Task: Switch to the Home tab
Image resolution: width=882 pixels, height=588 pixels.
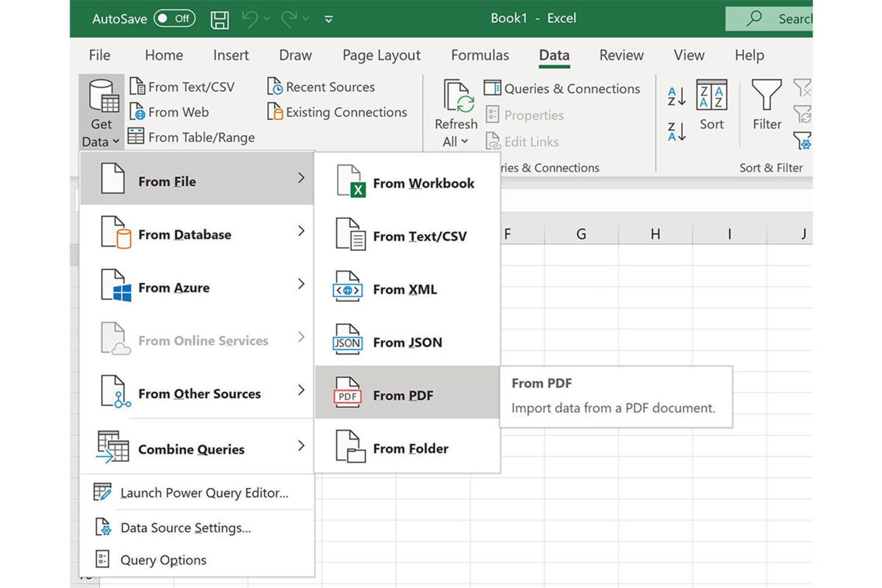Action: pyautogui.click(x=164, y=55)
